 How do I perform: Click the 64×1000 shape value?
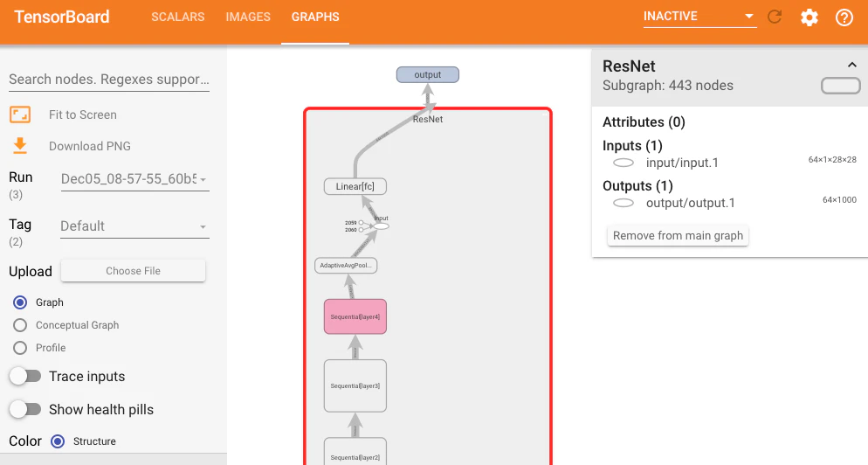pyautogui.click(x=839, y=199)
